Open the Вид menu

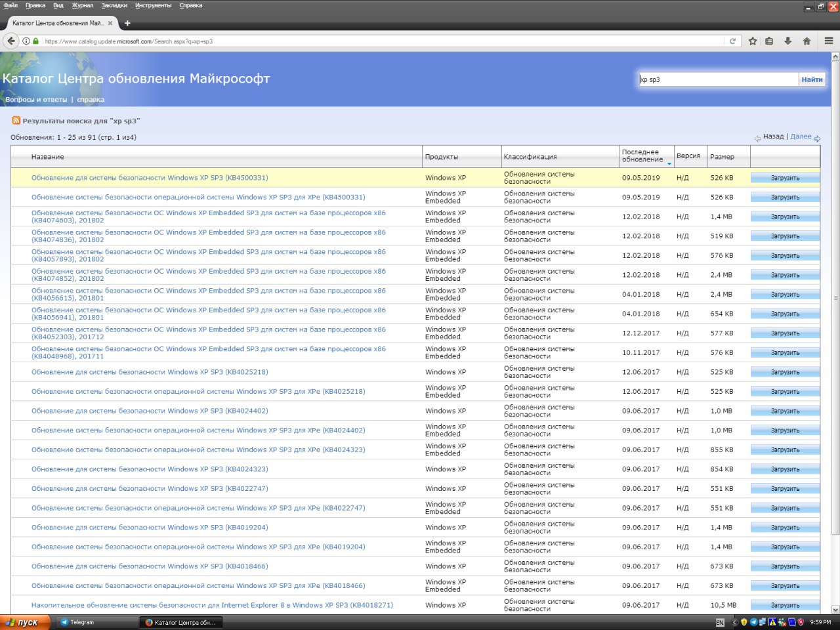pos(58,5)
